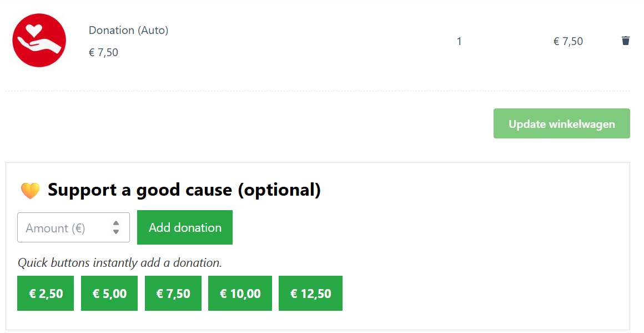The image size is (644, 333).
Task: Click the Support a good cause heading
Action: coord(184,190)
